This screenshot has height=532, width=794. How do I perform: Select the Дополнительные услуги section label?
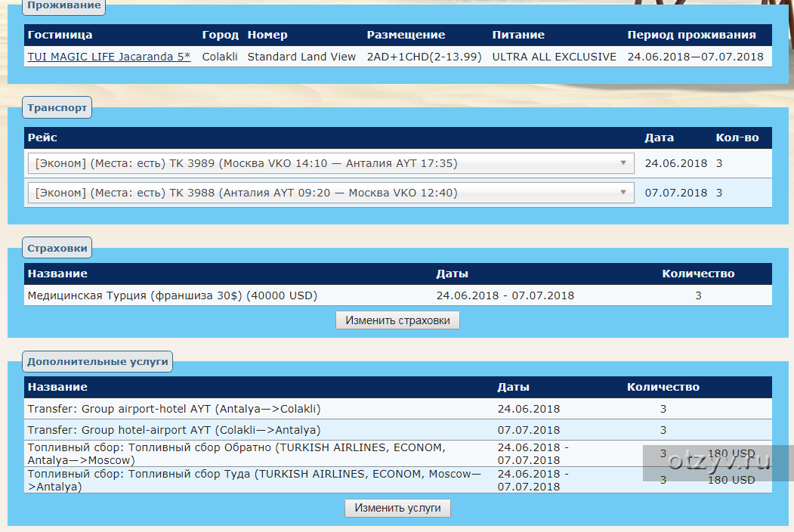click(97, 362)
